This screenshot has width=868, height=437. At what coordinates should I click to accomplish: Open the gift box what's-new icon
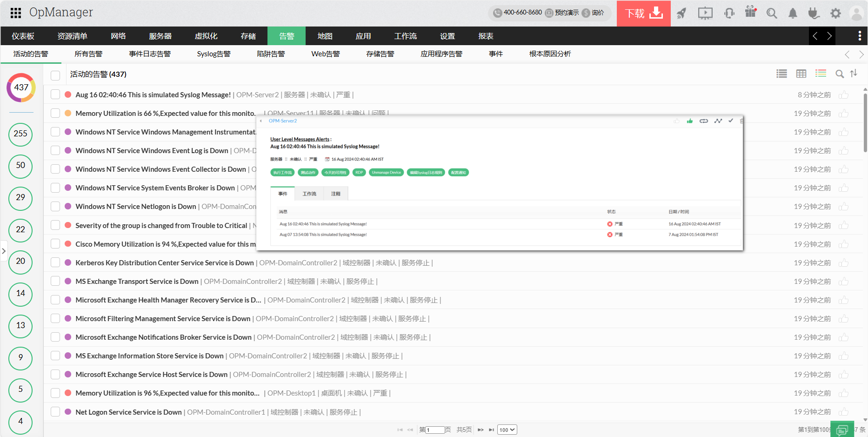751,12
